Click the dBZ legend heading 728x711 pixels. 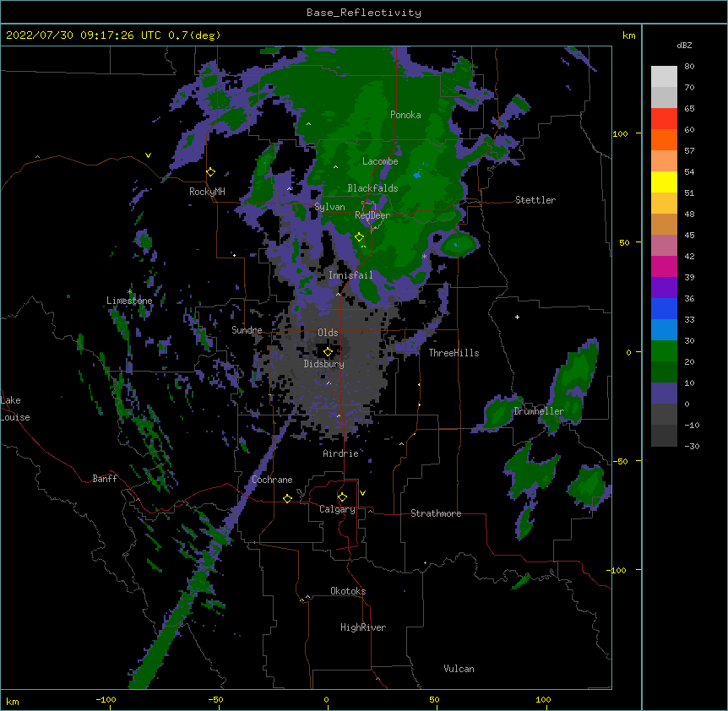point(684,46)
